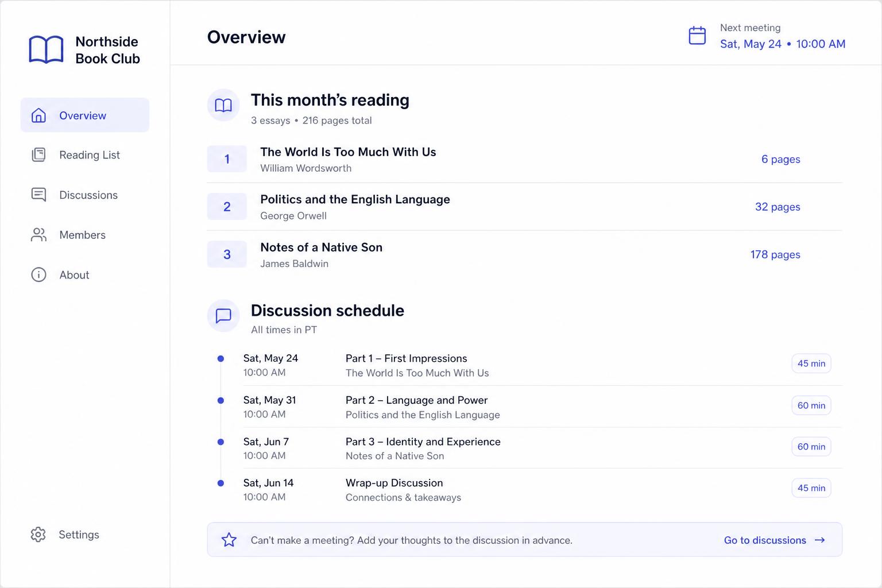882x588 pixels.
Task: Click Connections & takeaways subtitle
Action: pyautogui.click(x=403, y=497)
